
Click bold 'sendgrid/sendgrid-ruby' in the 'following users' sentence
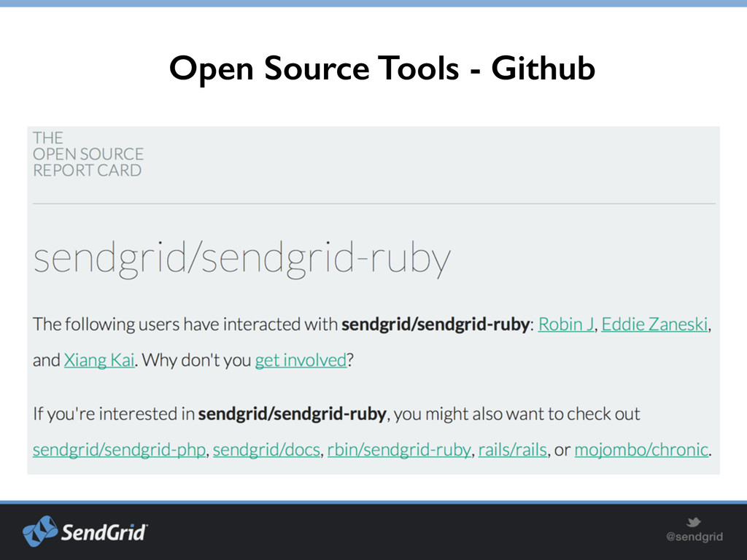436,324
